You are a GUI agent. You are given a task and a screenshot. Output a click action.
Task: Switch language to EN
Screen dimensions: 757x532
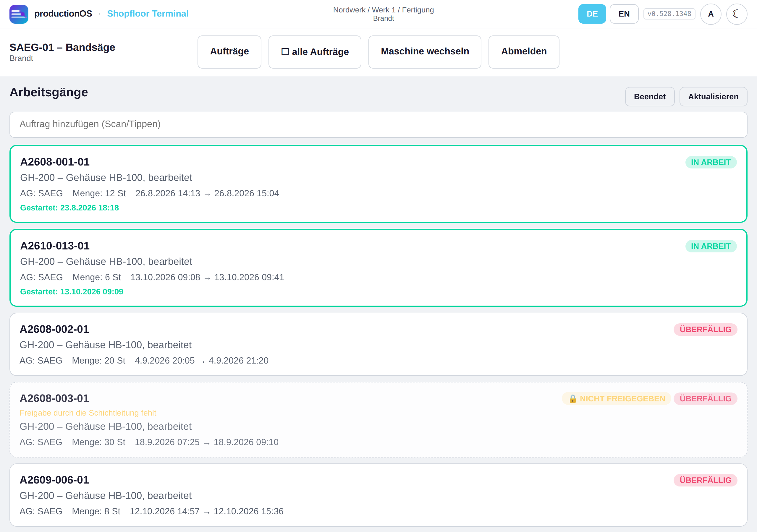click(x=624, y=14)
